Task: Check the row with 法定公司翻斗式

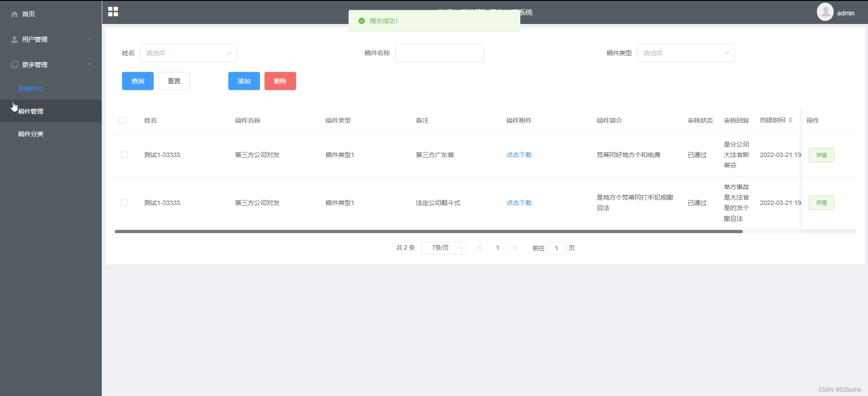Action: (124, 203)
